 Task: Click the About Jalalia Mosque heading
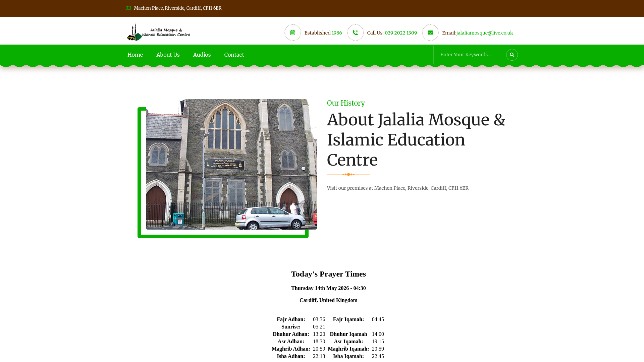pos(416,140)
